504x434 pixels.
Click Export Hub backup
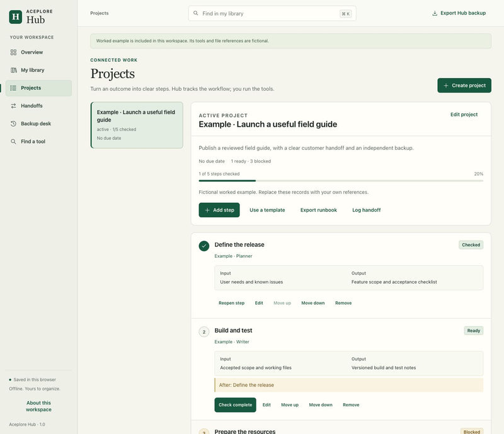click(x=459, y=13)
